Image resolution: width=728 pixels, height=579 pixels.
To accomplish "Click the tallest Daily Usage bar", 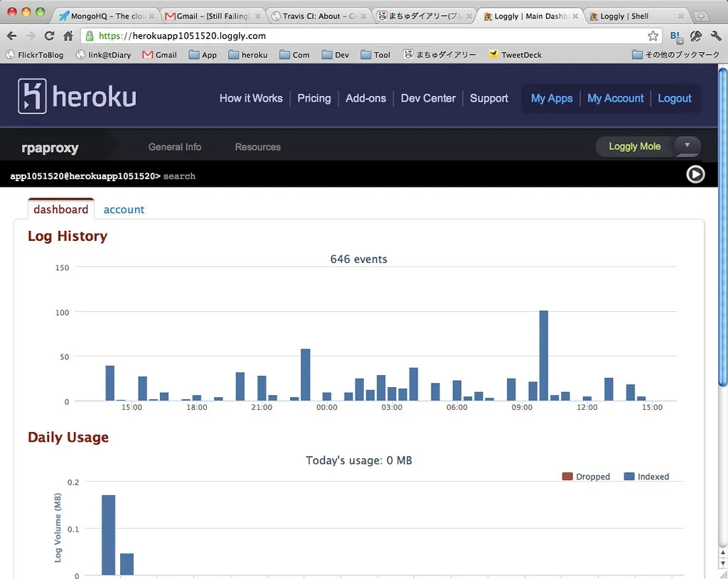I will click(x=108, y=535).
